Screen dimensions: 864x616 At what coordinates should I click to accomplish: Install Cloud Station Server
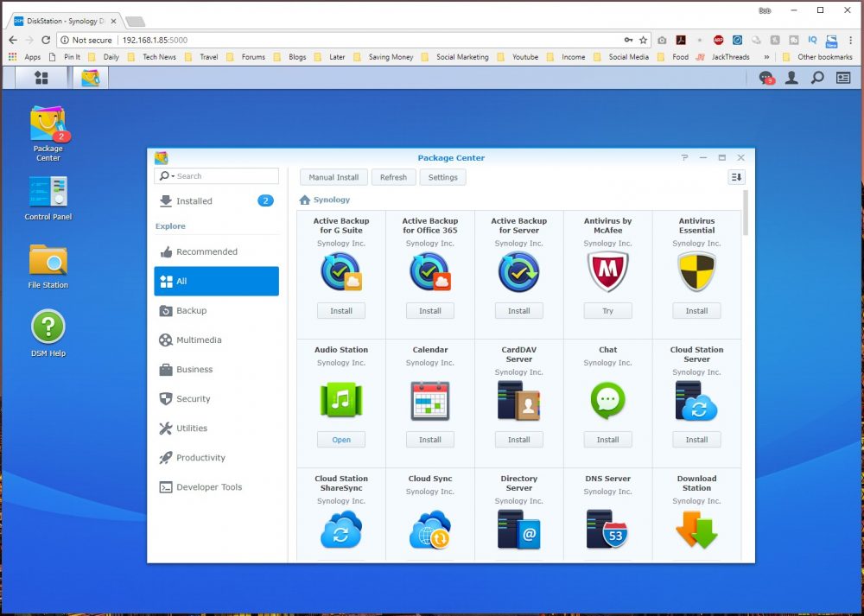point(696,440)
